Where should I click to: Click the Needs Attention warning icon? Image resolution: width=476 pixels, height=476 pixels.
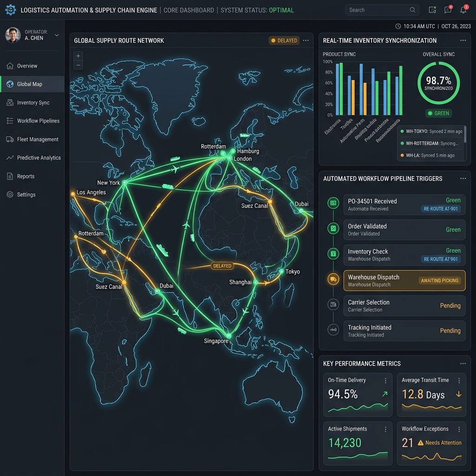coord(420,443)
